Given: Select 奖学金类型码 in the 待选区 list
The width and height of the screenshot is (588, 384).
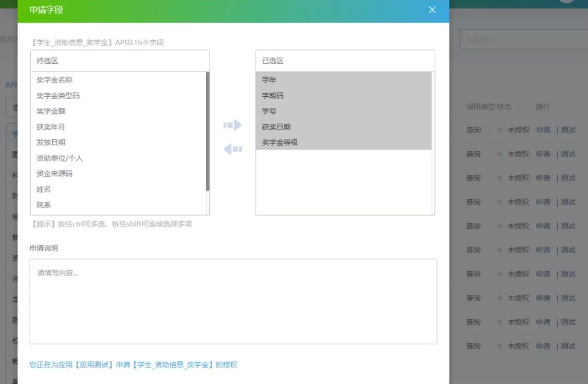Looking at the screenshot, I should coord(118,96).
